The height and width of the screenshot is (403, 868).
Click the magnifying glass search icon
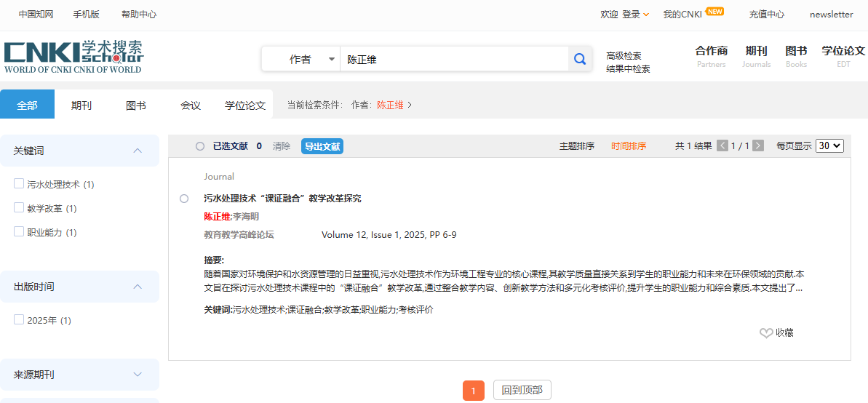coord(580,59)
